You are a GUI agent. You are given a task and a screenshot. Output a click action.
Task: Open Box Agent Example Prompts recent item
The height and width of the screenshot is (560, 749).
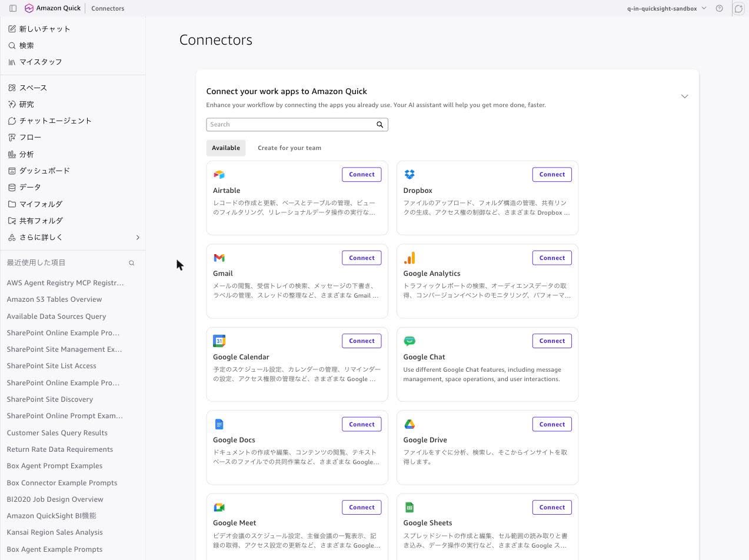(x=55, y=549)
